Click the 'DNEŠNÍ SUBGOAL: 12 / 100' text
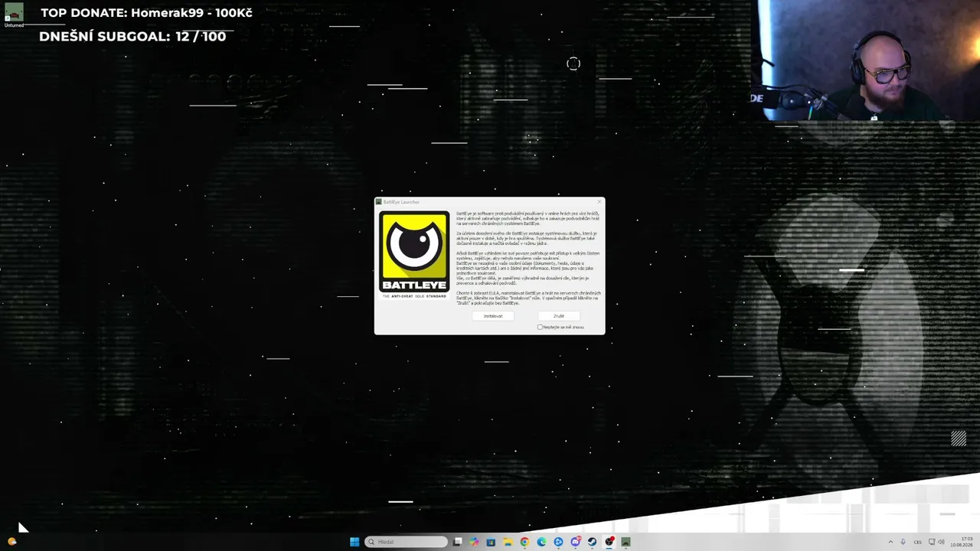 132,36
